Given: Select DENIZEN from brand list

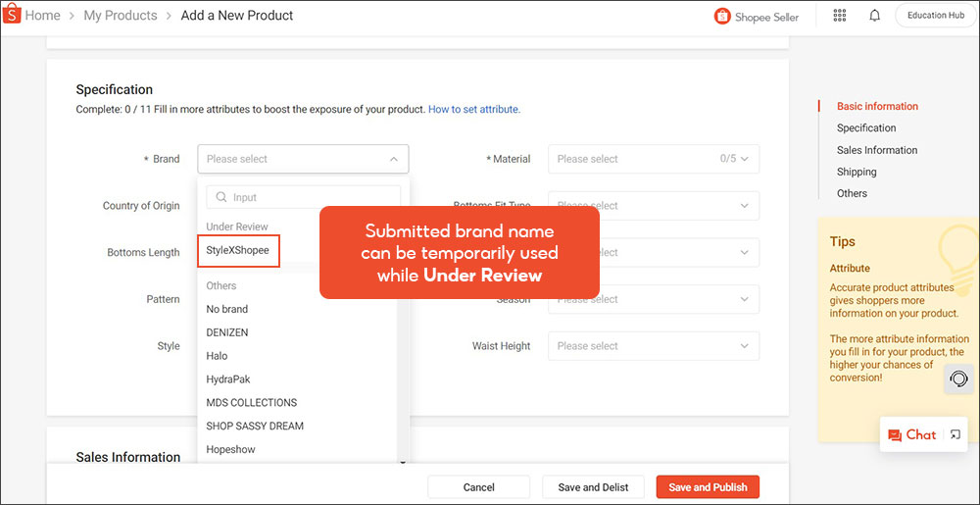Looking at the screenshot, I should point(227,332).
